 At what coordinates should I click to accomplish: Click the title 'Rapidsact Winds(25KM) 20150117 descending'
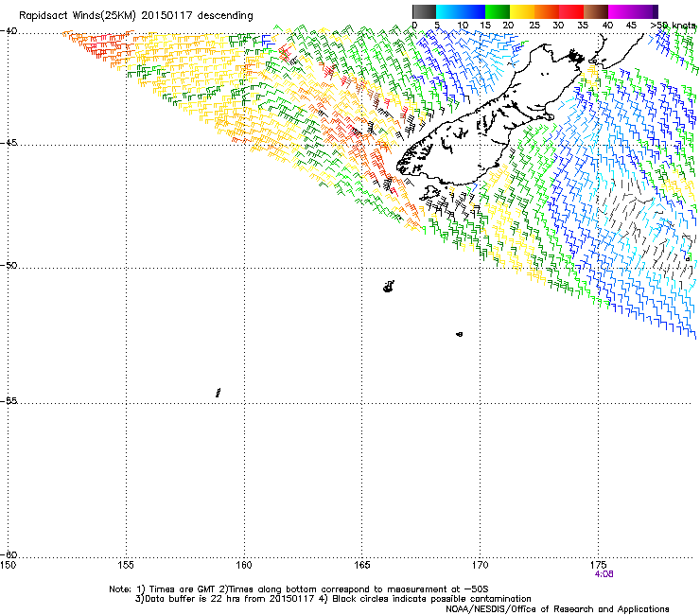[136, 16]
